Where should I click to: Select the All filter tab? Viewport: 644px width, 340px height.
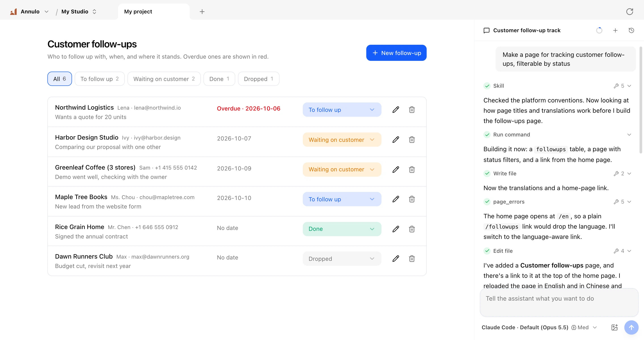59,79
